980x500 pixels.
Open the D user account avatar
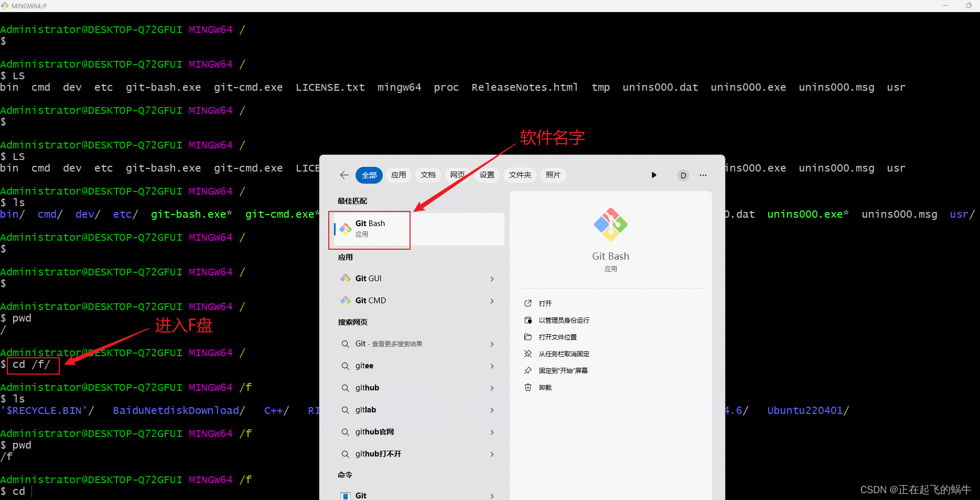coord(683,175)
